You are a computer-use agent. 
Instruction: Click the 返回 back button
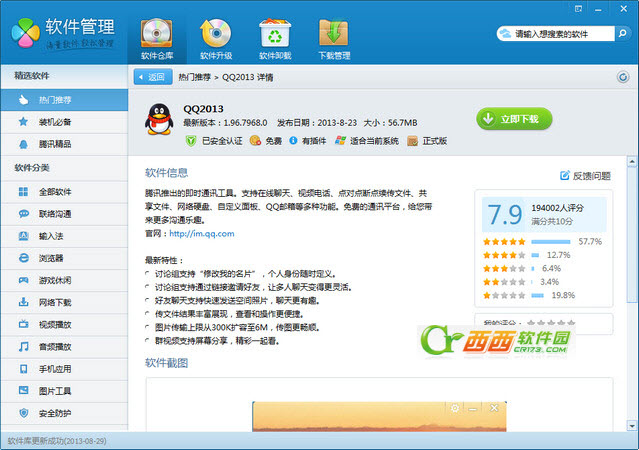click(153, 77)
